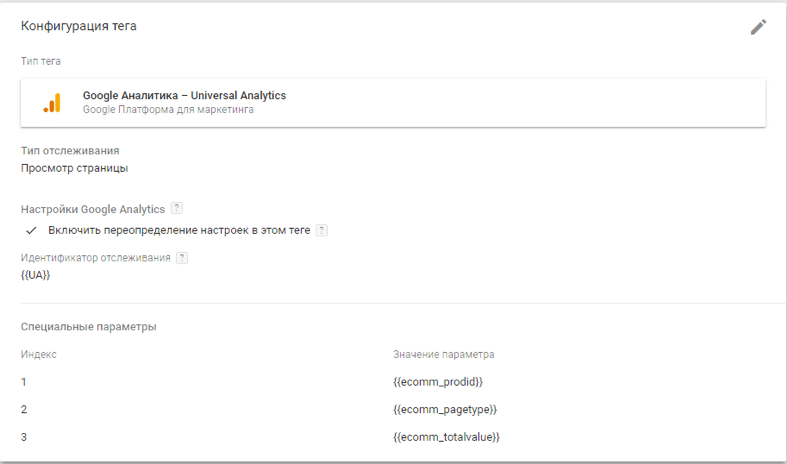The width and height of the screenshot is (787, 464).
Task: Click index 3 in Специальные параметры
Action: (24, 437)
